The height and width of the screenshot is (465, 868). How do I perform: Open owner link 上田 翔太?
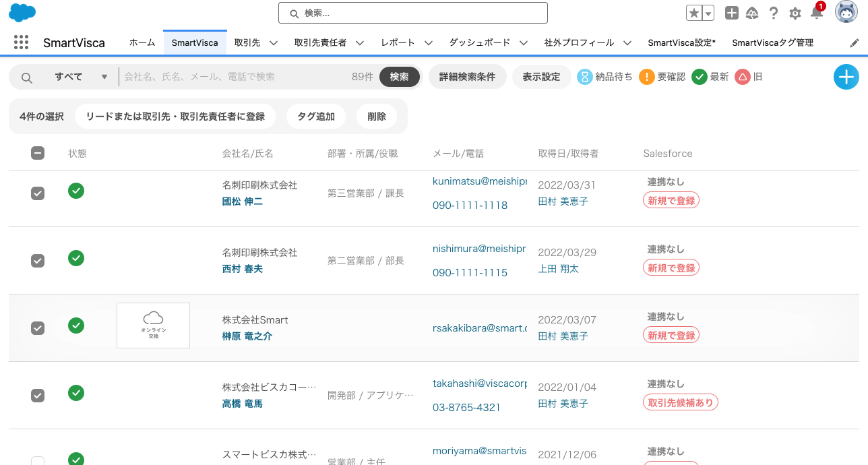(x=559, y=269)
